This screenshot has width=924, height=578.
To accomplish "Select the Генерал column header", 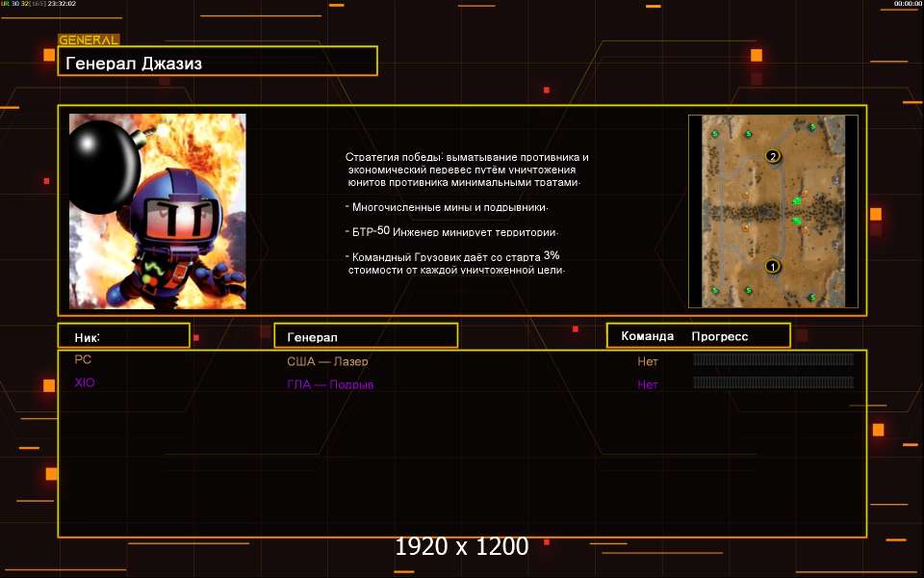I will pos(366,336).
